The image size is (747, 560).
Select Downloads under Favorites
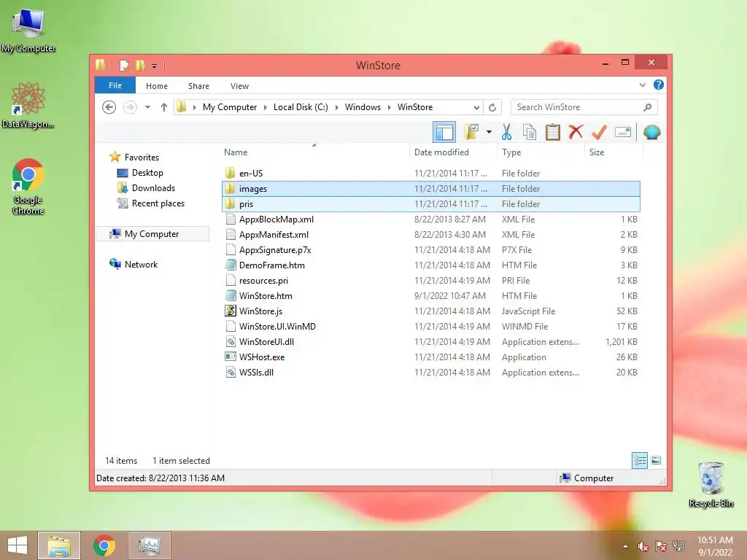pyautogui.click(x=153, y=188)
